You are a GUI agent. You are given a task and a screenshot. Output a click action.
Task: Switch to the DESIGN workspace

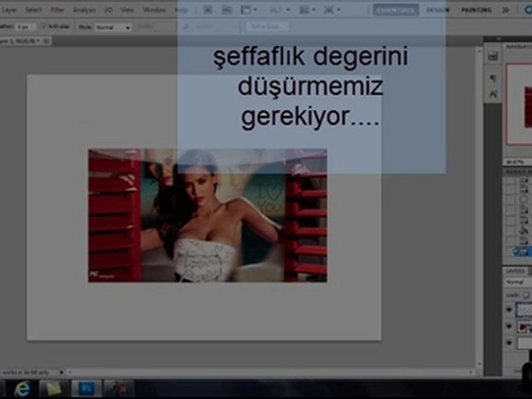(x=438, y=10)
